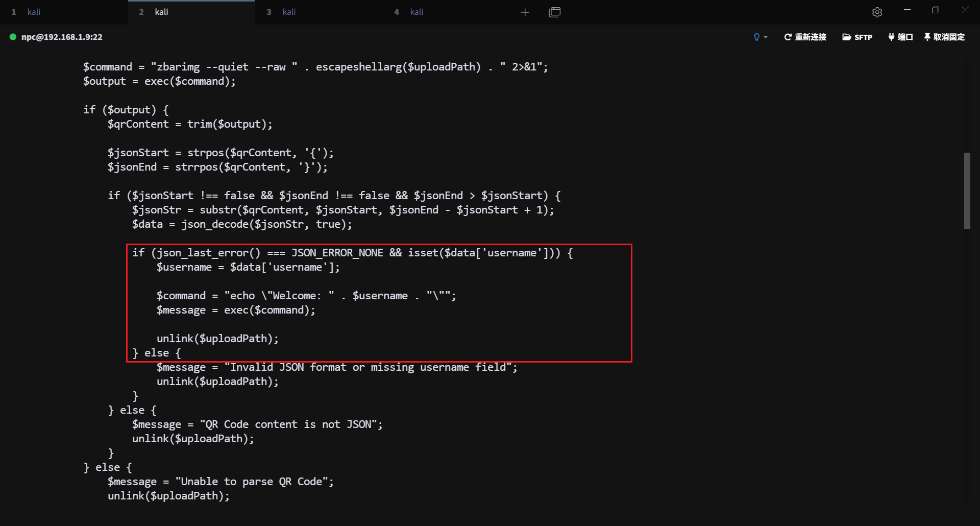Screen dimensions: 980x526
Task: Close the terminal application window
Action: pyautogui.click(x=965, y=10)
